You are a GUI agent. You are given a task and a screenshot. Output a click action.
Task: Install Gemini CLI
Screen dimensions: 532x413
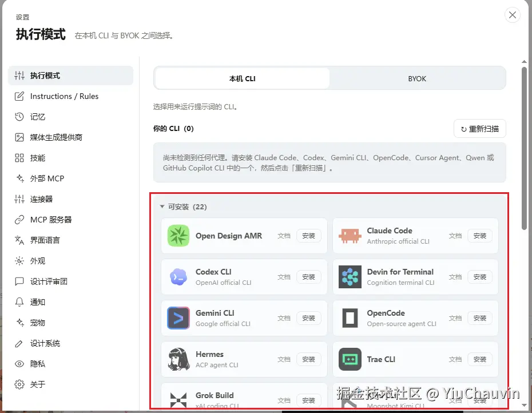pos(308,318)
